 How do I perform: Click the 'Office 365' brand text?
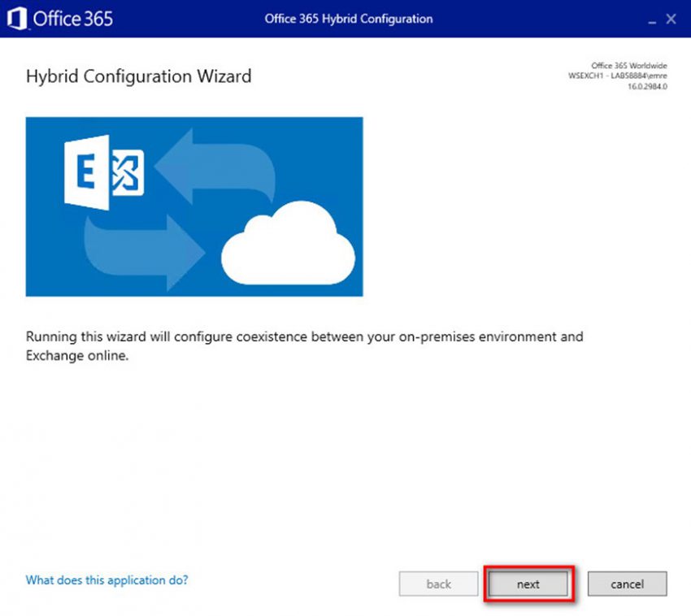point(72,19)
